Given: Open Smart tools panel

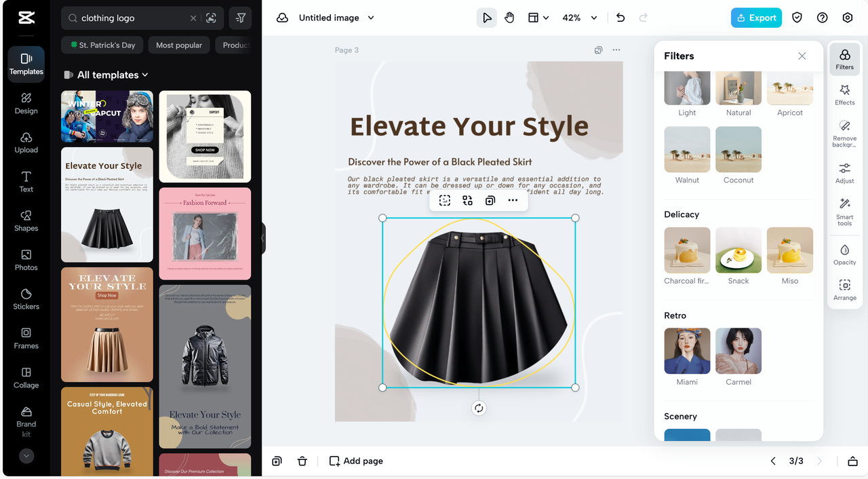Looking at the screenshot, I should point(844,212).
